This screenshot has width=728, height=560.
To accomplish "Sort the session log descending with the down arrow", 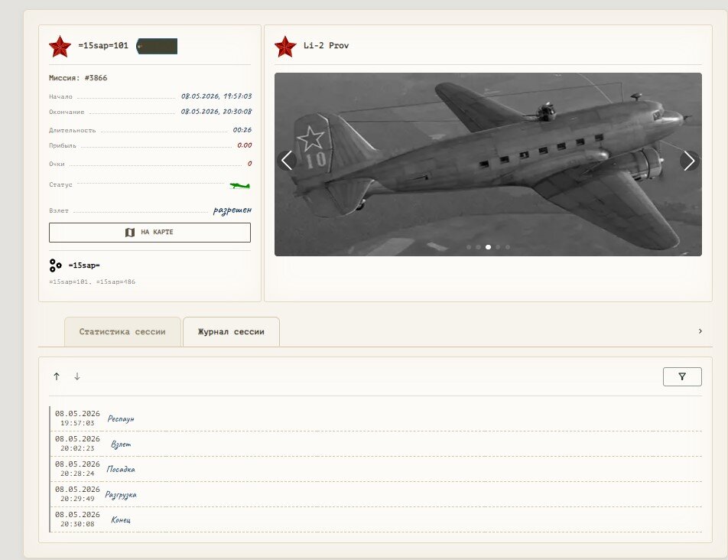I will (x=77, y=376).
